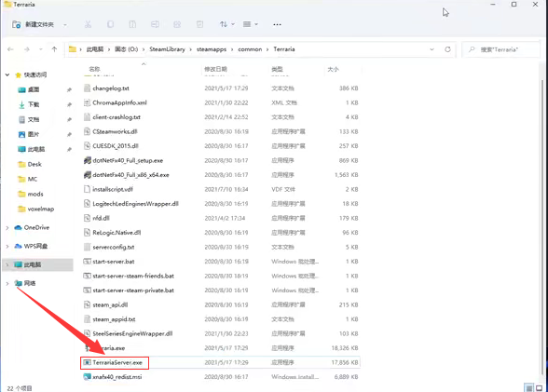Viewport: 548px width, 392px height.
Task: Click the Rename icon in toolbar
Action: pyautogui.click(x=155, y=24)
